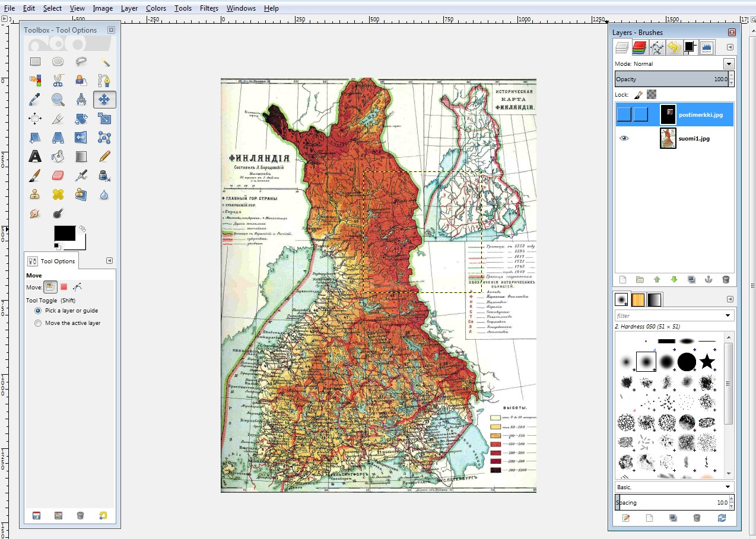The width and height of the screenshot is (756, 539).
Task: Activate the Flip tool
Action: coord(81,138)
